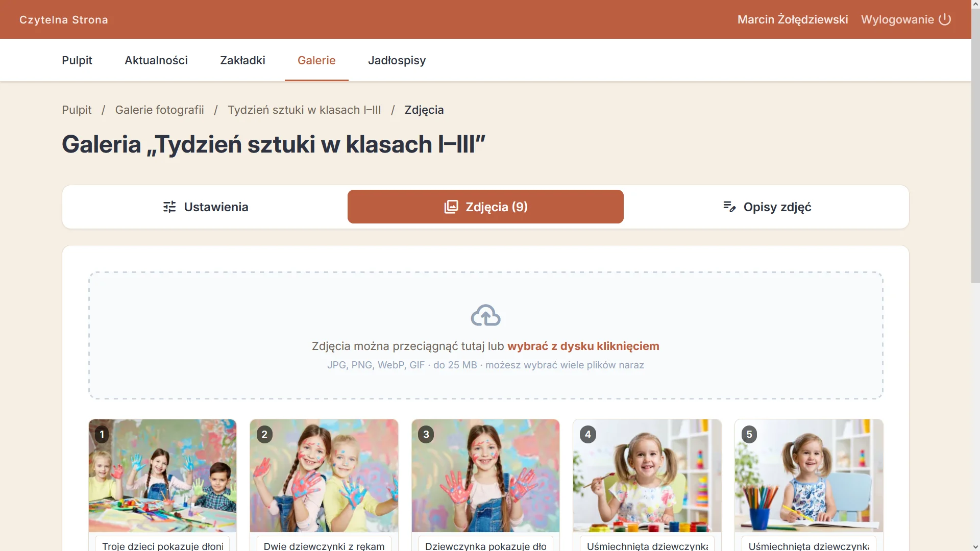Click number badge 4 on photo
980x551 pixels.
tap(588, 434)
